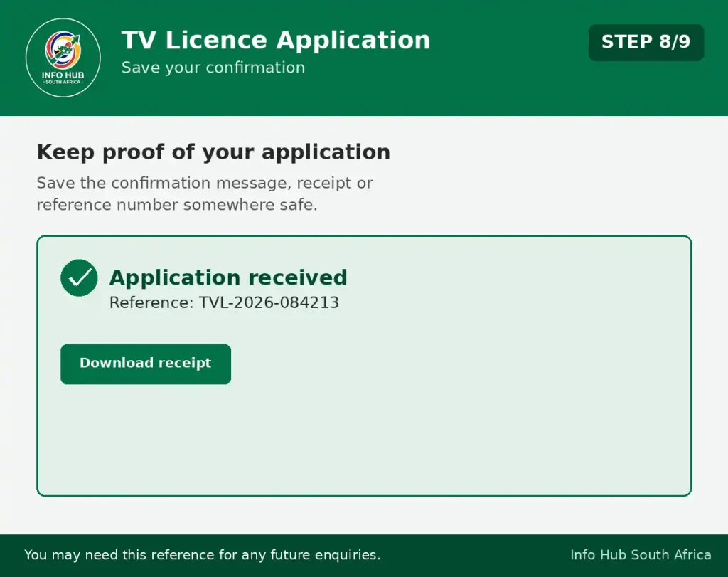Click the 'TV Licence Application' title

[276, 40]
